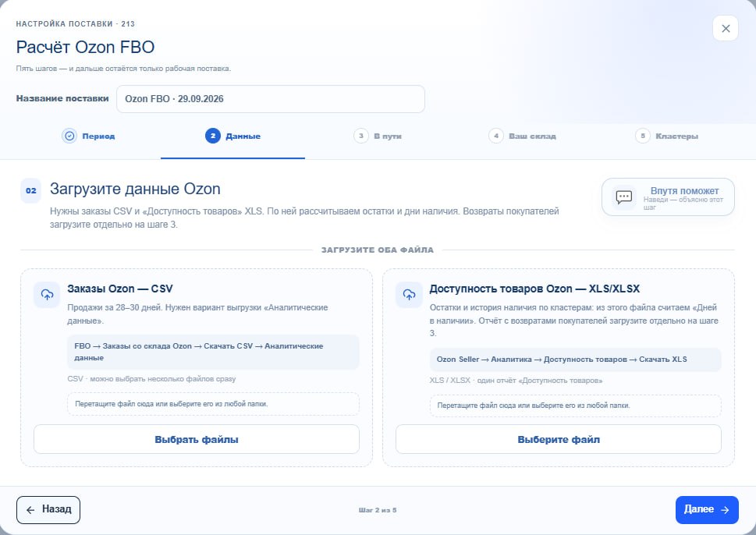Open the В пути step tab
The height and width of the screenshot is (535, 756).
click(x=378, y=136)
